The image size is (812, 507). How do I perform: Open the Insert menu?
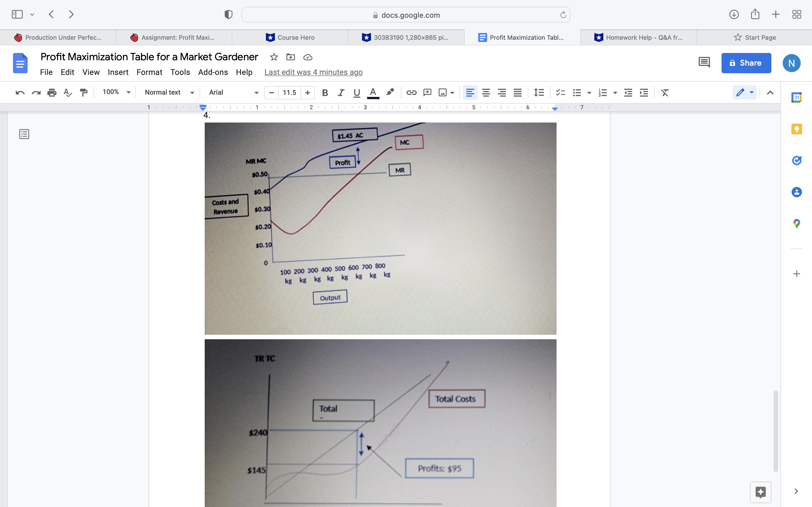point(118,72)
